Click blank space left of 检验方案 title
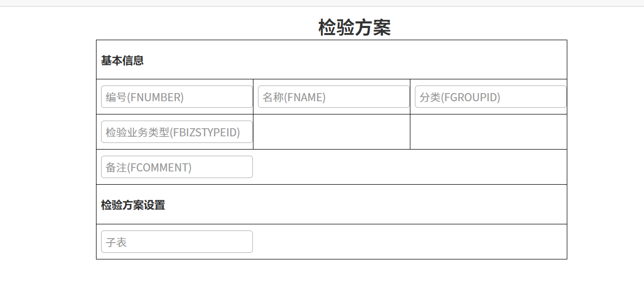Viewport: 644px width, 291px height. pyautogui.click(x=203, y=26)
